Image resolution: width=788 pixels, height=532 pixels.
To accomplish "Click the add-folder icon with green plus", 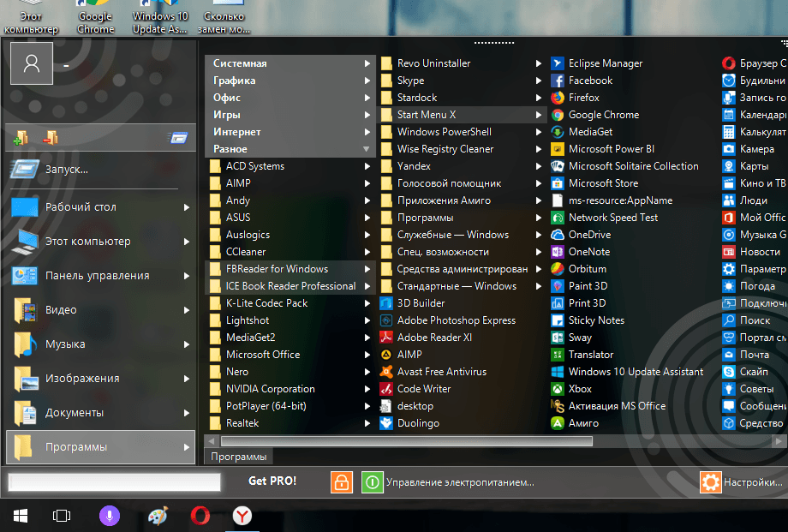I will point(21,137).
